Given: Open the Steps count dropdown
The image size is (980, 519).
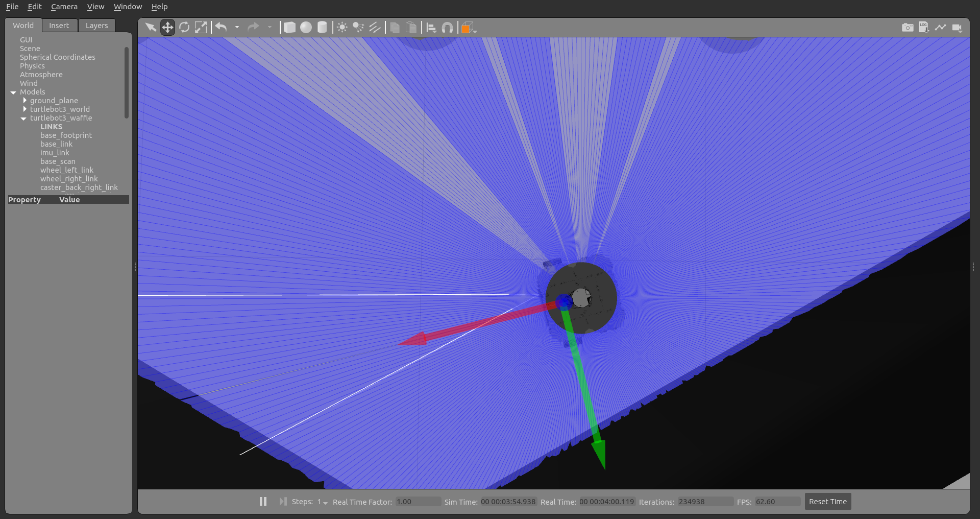Looking at the screenshot, I should coord(323,502).
